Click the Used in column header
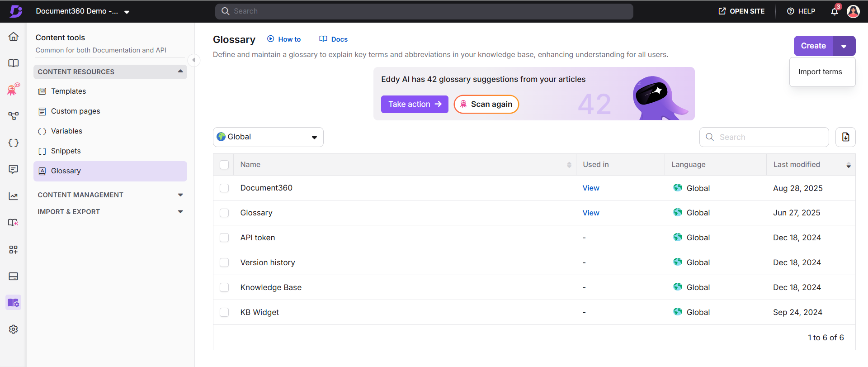Image resolution: width=868 pixels, height=367 pixels. tap(596, 165)
